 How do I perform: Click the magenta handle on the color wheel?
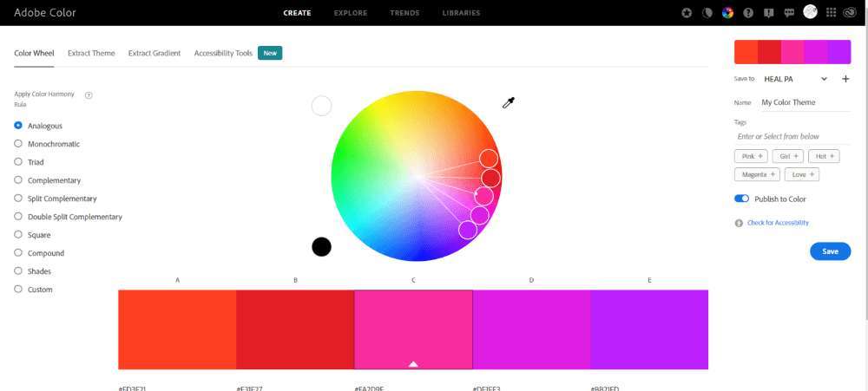(x=479, y=215)
